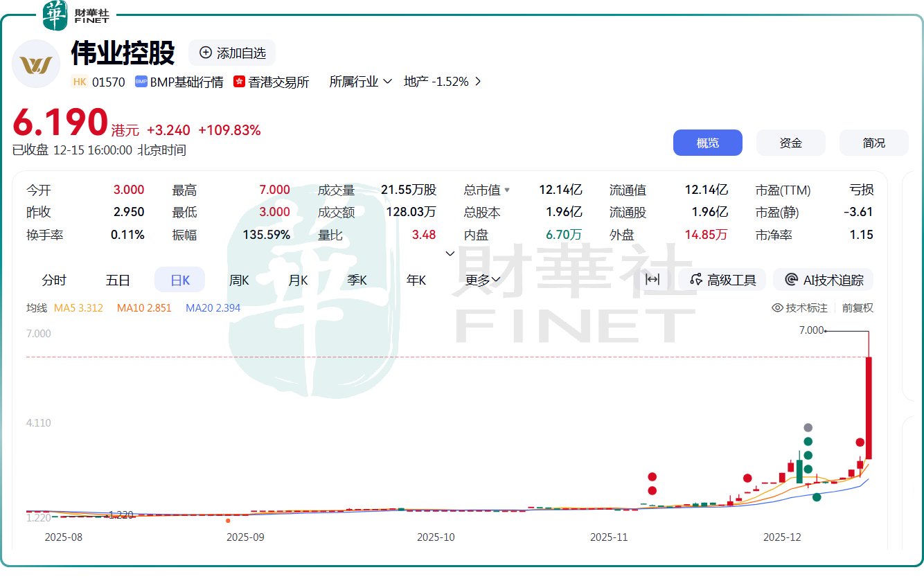The width and height of the screenshot is (924, 581).
Task: Click the 伟业控股 company avatar icon
Action: tap(36, 64)
